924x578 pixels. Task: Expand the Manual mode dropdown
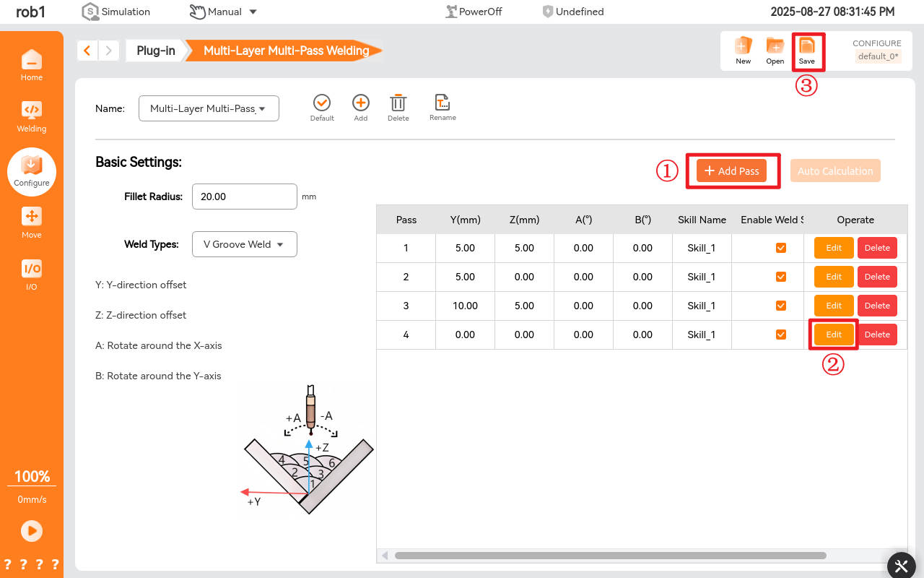pyautogui.click(x=224, y=12)
